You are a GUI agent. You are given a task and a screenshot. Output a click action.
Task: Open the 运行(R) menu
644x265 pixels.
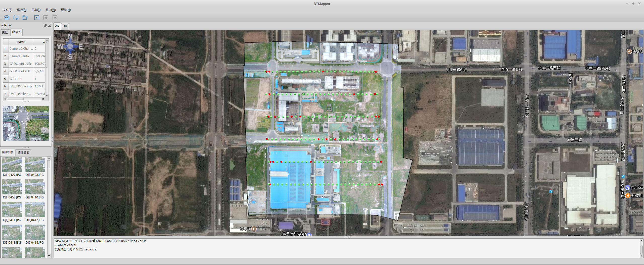(x=22, y=10)
